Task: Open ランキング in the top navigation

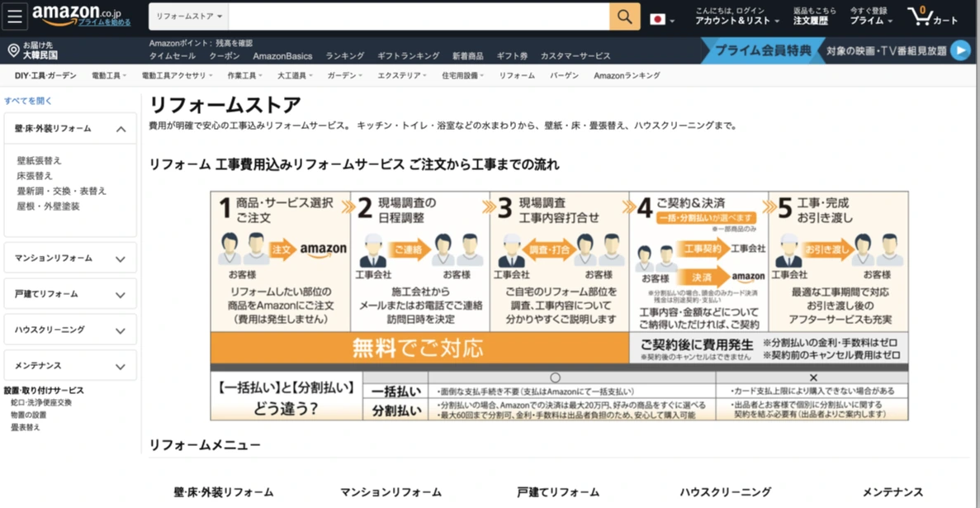Action: click(344, 55)
